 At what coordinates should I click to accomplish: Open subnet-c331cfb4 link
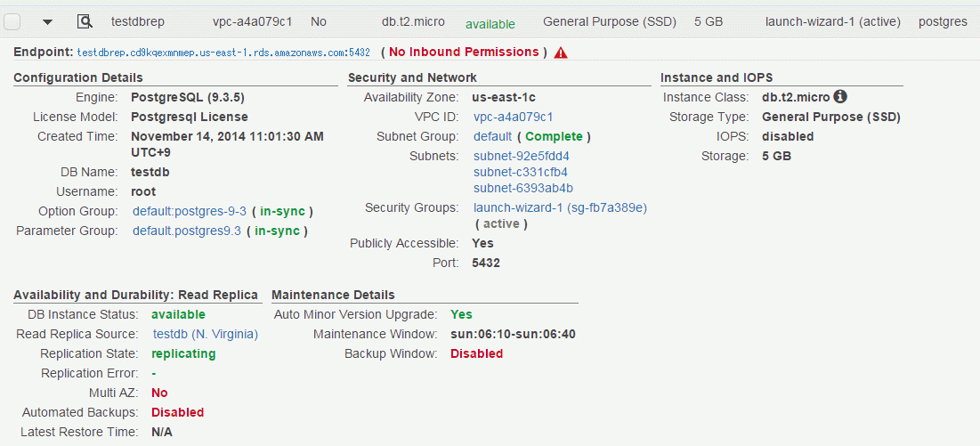(521, 172)
